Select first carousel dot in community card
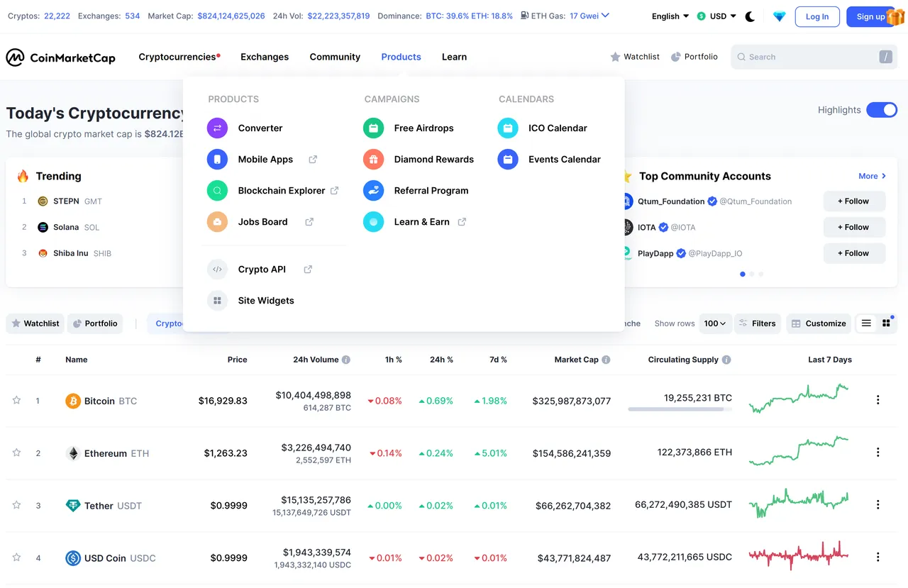 point(743,274)
